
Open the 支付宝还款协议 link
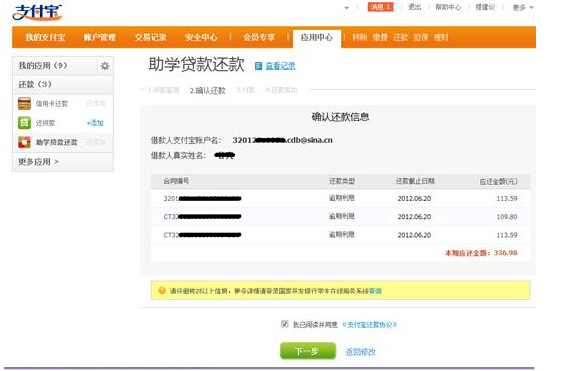(370, 325)
